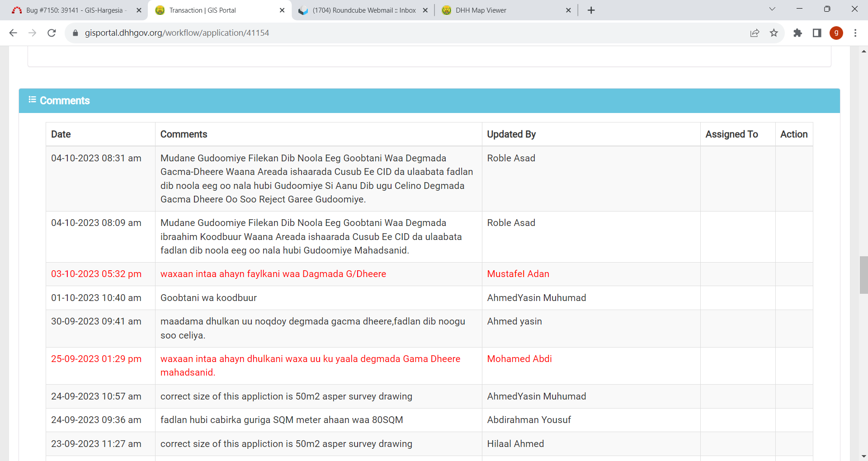The image size is (868, 461).
Task: Click updater name Abdirahman Yousuf
Action: click(529, 420)
